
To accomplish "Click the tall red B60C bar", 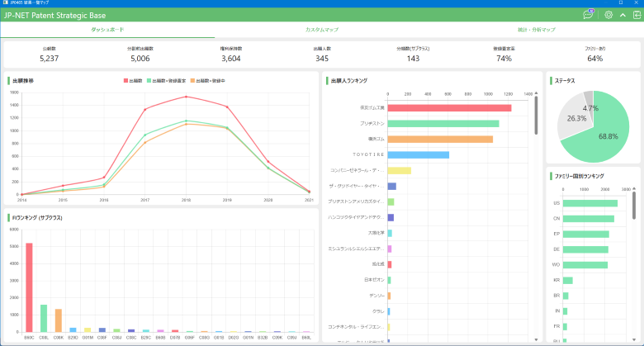I will [29, 287].
